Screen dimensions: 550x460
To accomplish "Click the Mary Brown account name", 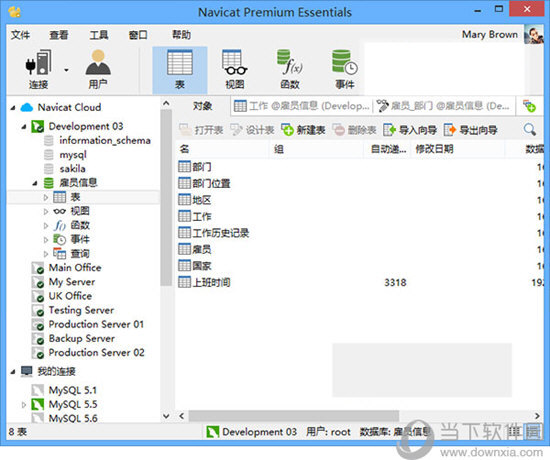I will [x=490, y=34].
